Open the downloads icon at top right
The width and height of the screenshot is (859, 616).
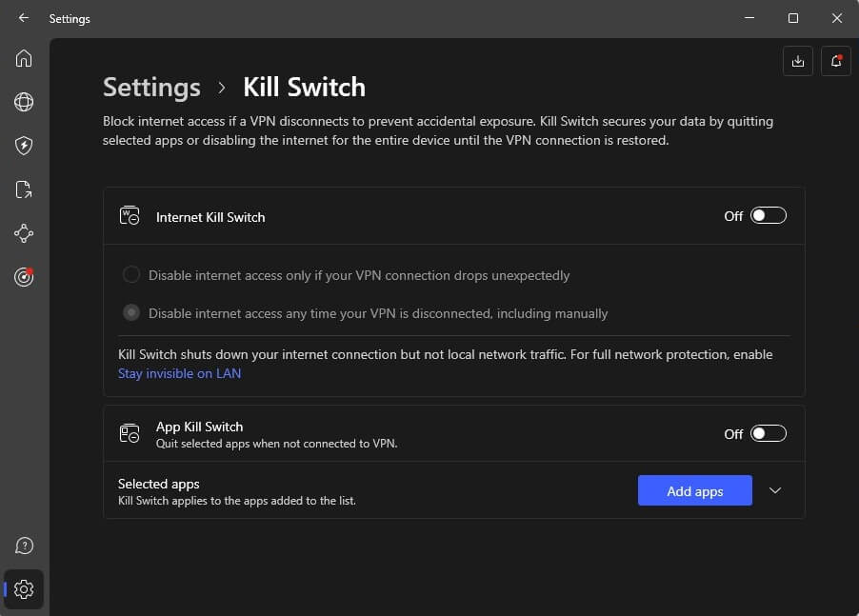pos(797,60)
